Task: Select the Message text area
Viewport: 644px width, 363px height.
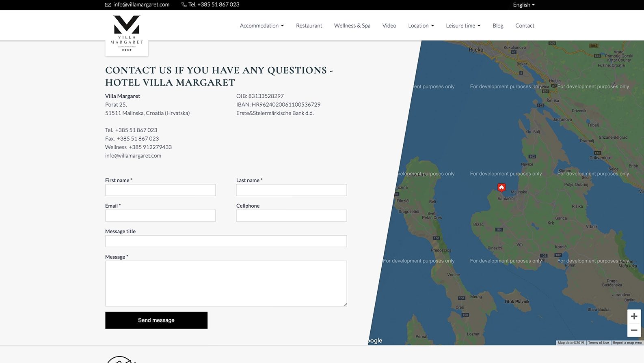Action: click(x=226, y=284)
